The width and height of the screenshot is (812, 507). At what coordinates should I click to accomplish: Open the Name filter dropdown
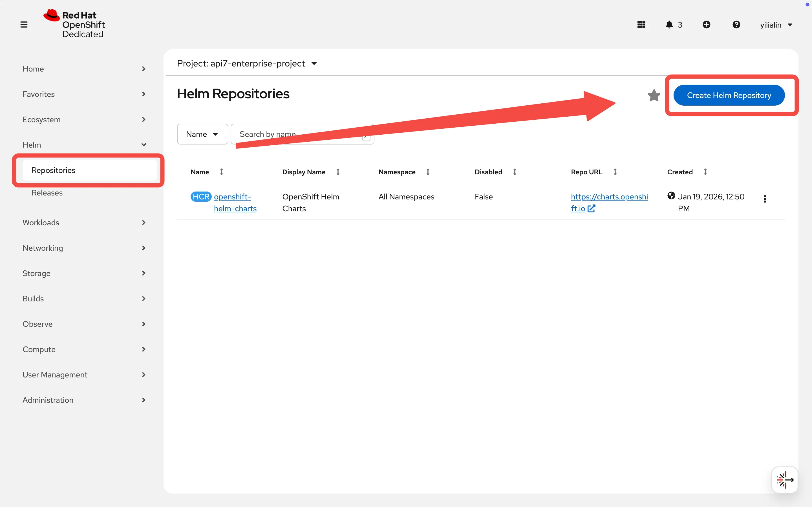coord(202,134)
